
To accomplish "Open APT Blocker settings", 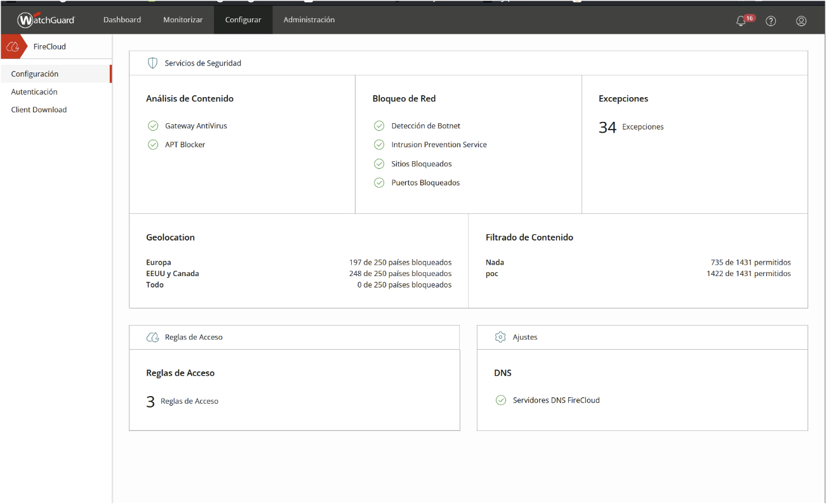I will click(185, 145).
